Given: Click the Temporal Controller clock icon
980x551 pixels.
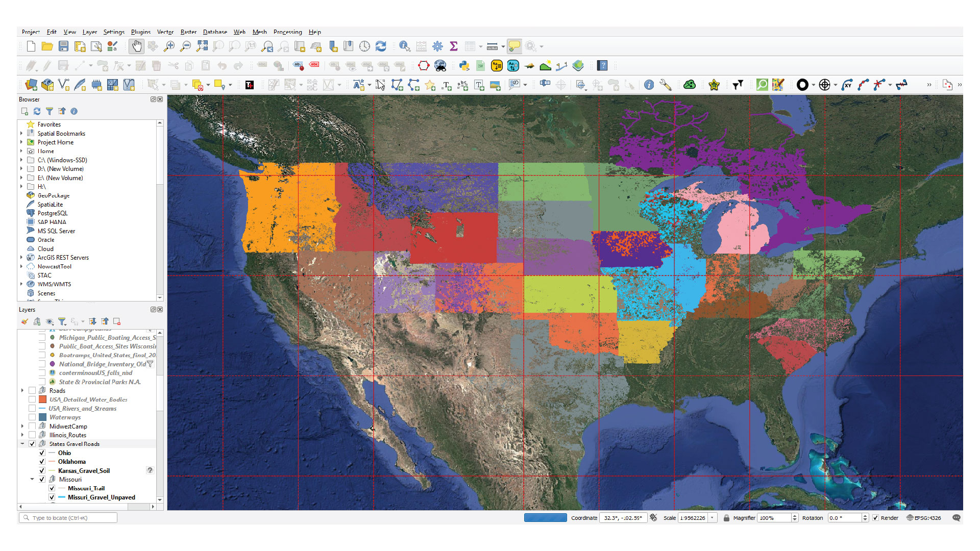Looking at the screenshot, I should [x=364, y=46].
